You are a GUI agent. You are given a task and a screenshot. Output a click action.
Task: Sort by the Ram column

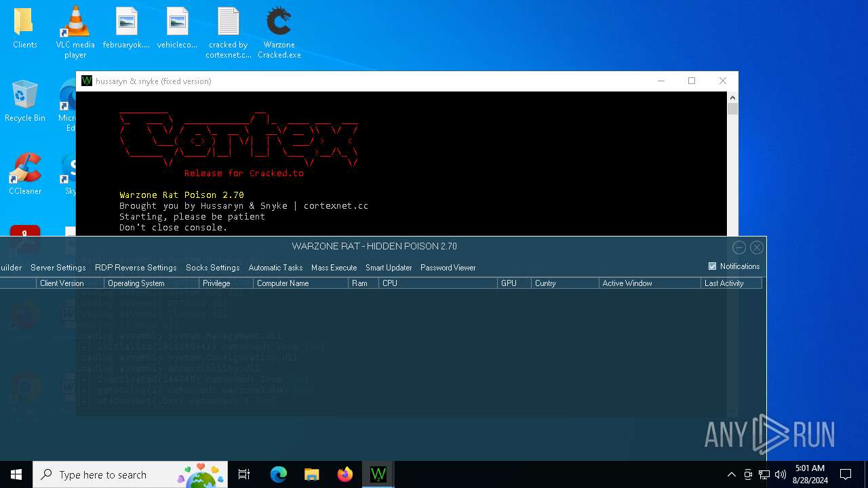[363, 283]
